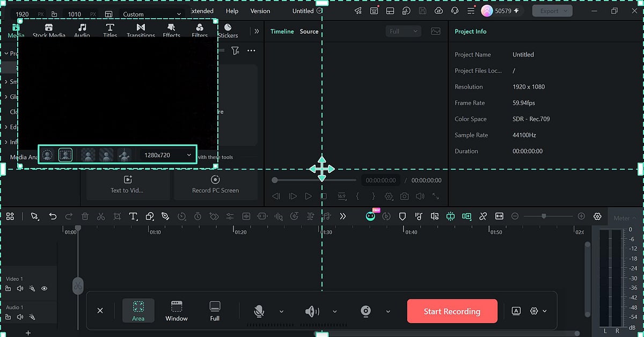Open the Custom area size dropdown
The width and height of the screenshot is (644, 337).
point(152,14)
